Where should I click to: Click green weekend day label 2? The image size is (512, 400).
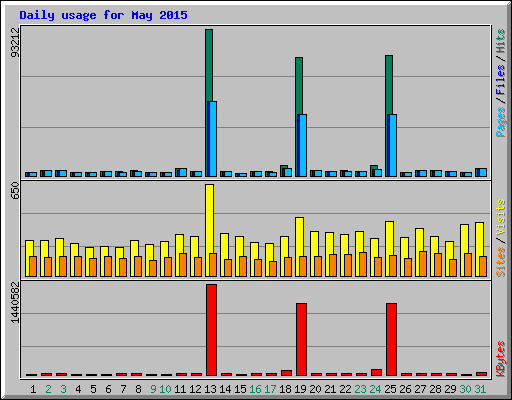[x=48, y=389]
